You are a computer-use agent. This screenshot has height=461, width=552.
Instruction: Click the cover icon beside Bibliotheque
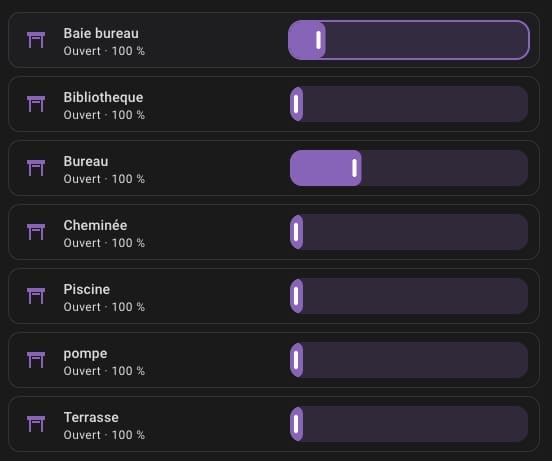point(36,104)
